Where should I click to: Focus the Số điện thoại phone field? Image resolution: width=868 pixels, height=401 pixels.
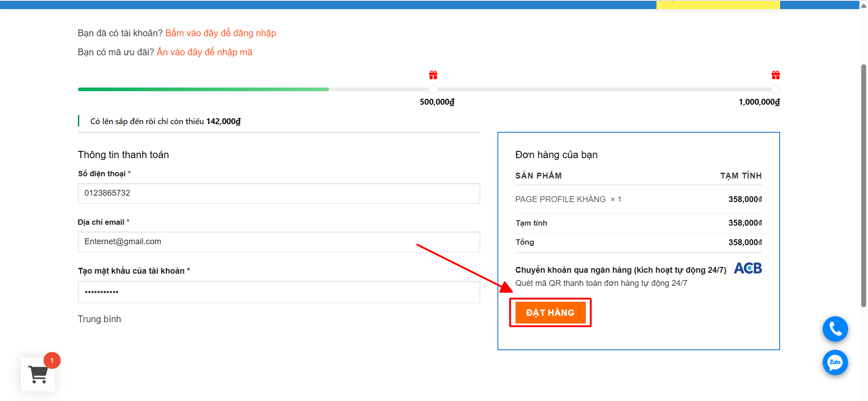[x=279, y=193]
